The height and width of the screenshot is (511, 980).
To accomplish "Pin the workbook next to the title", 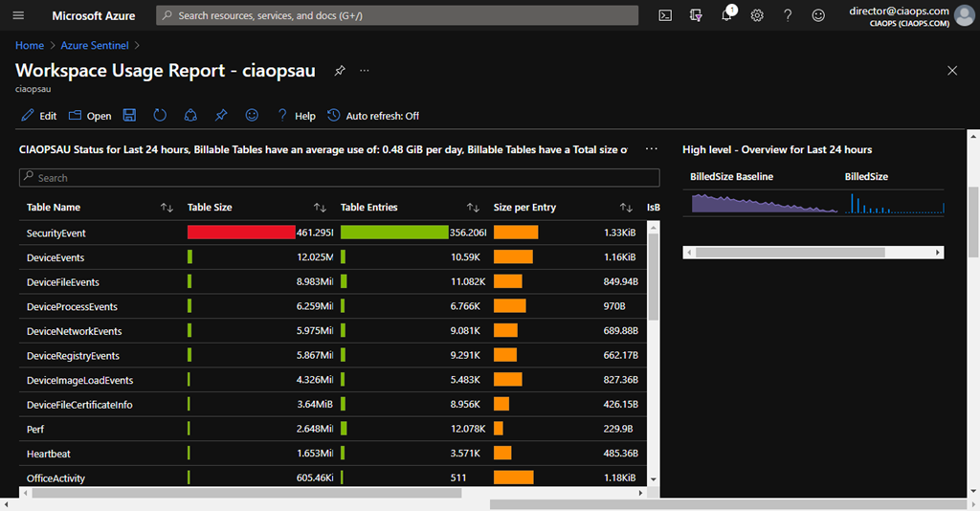I will (339, 71).
